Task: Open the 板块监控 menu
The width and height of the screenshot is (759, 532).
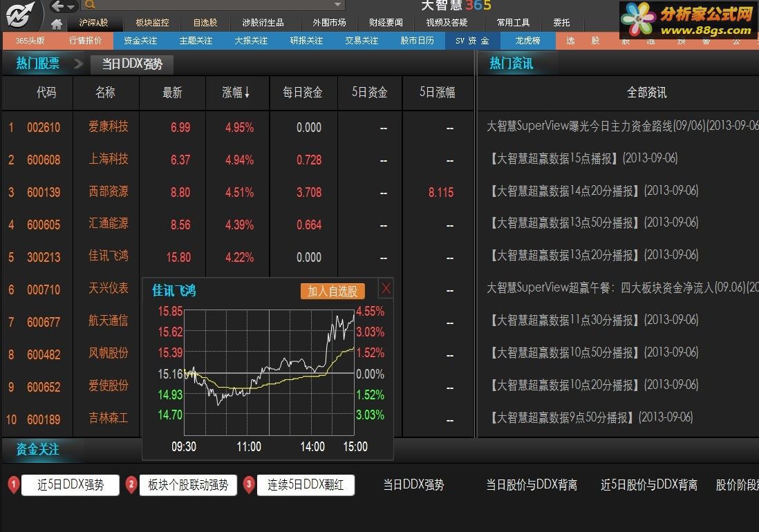Action: point(152,23)
